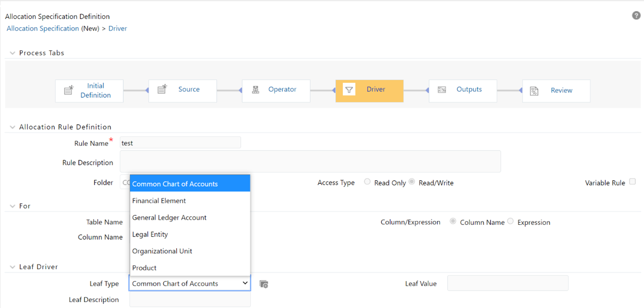Select the Read Only access type
Screen dimensions: 644x308
(367, 182)
